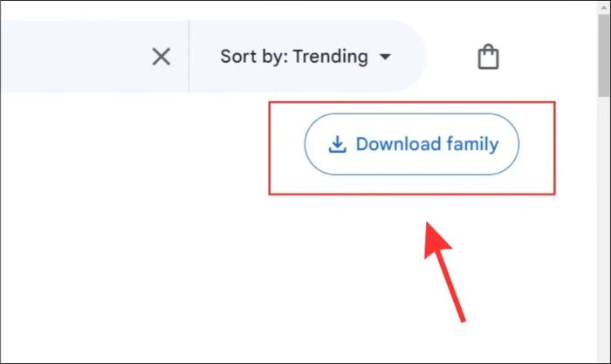The width and height of the screenshot is (611, 364).
Task: Open the shopping bag of selected families
Action: 488,57
